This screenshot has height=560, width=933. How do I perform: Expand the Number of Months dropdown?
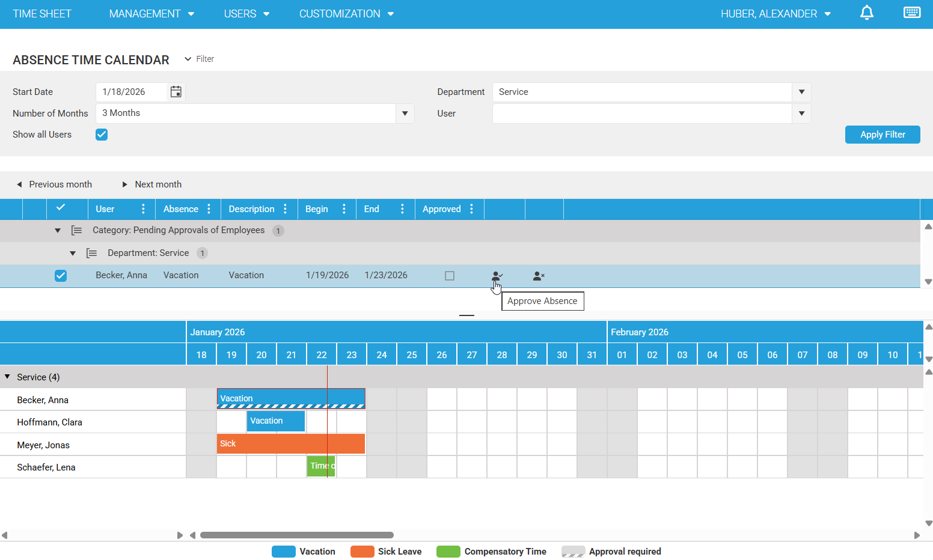pos(405,114)
